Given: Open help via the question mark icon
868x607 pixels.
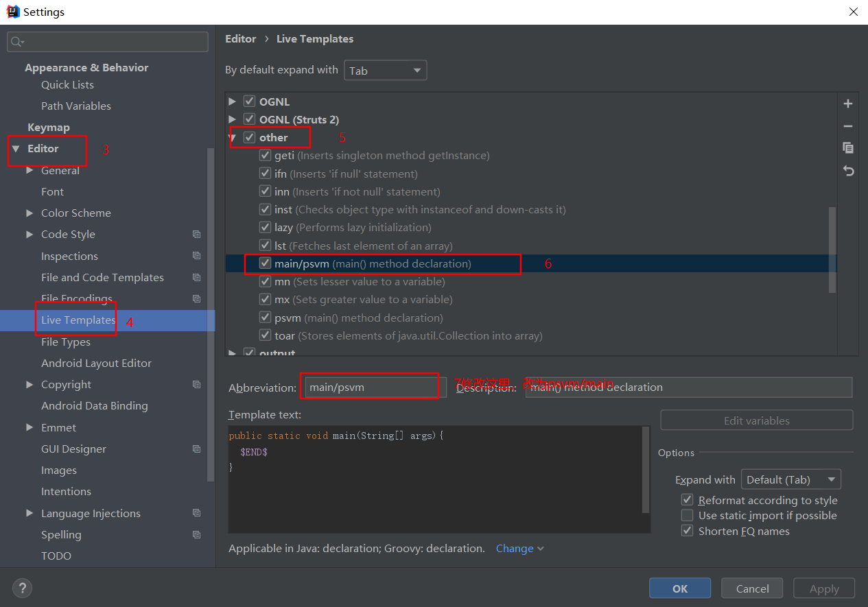Looking at the screenshot, I should tap(22, 588).
